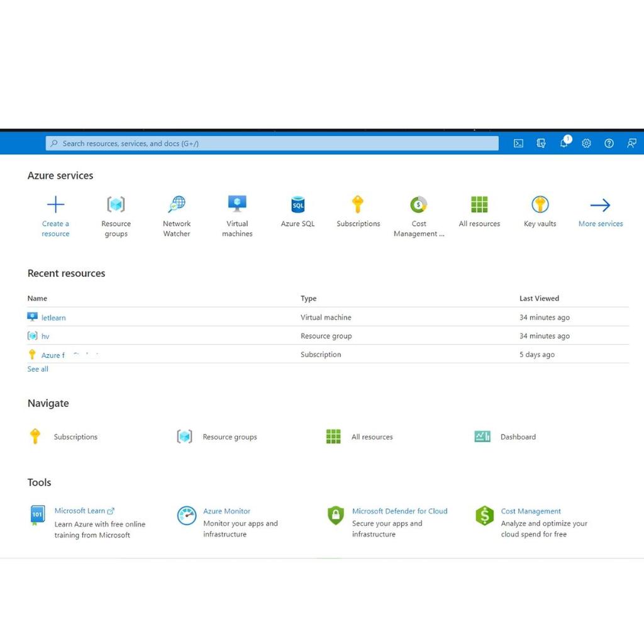
Task: Click the Last Viewed column header
Action: (539, 298)
